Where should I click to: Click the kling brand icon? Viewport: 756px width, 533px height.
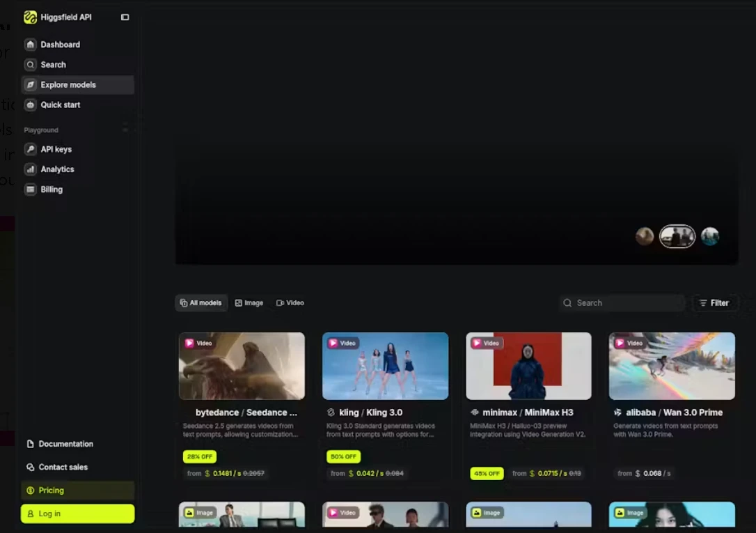pos(331,412)
